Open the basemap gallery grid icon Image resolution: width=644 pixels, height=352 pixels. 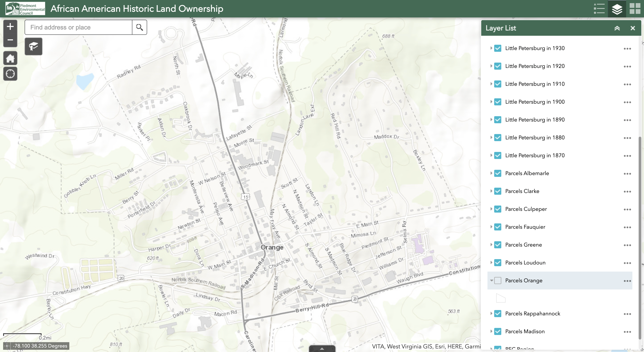point(635,9)
